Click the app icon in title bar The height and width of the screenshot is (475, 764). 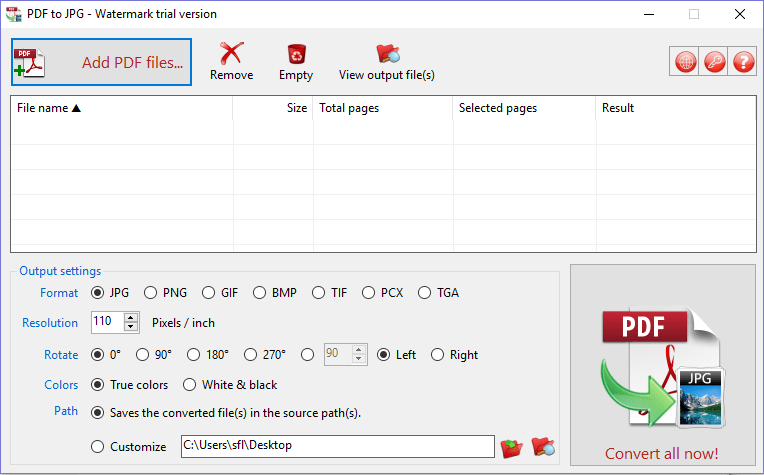click(x=14, y=14)
